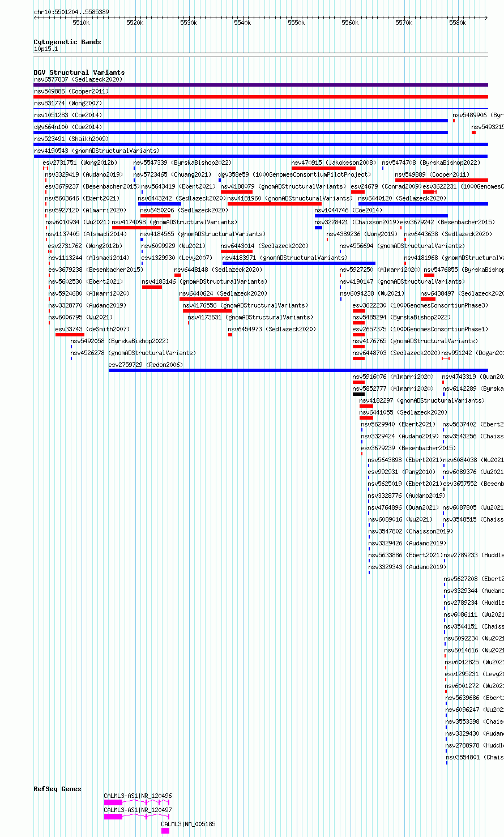Click the nsv4526278 (gnomADStructuralVariants) label
Screen dimensions: 504x837
tap(133, 353)
